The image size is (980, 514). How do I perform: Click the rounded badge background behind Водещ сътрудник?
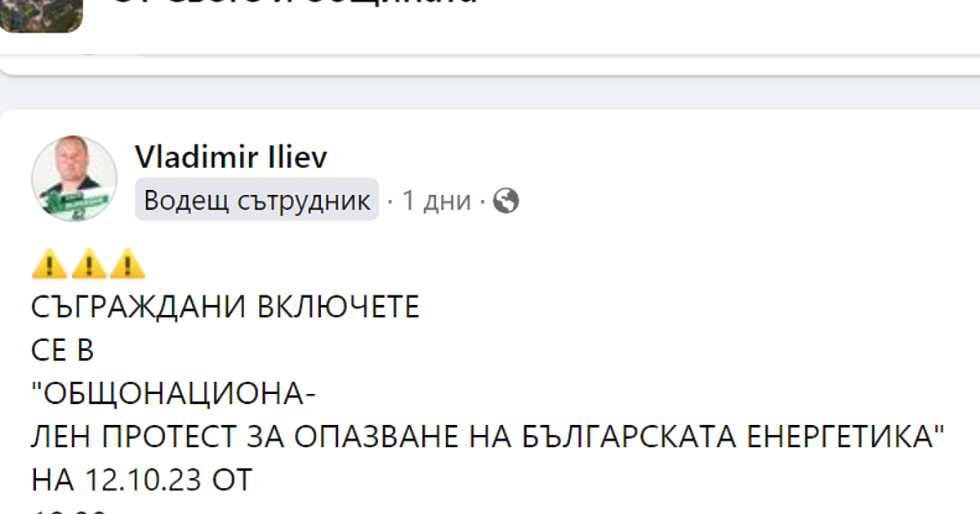pyautogui.click(x=256, y=200)
